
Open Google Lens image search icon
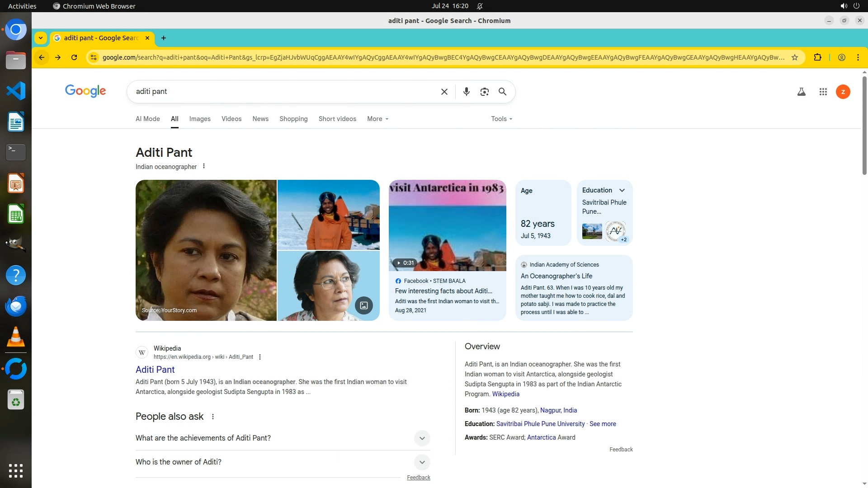pos(484,92)
